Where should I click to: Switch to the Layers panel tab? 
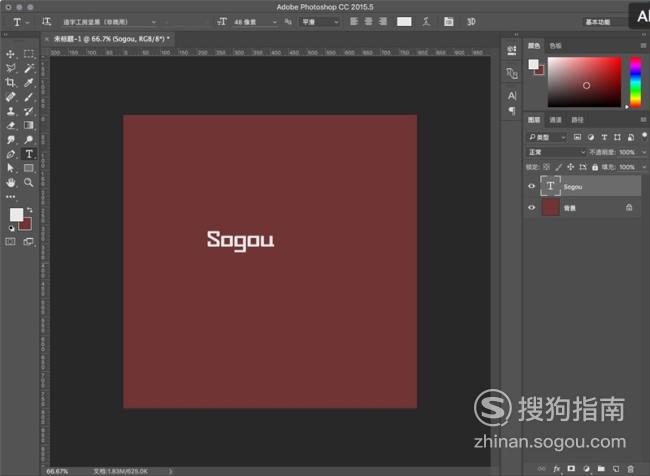(x=534, y=120)
